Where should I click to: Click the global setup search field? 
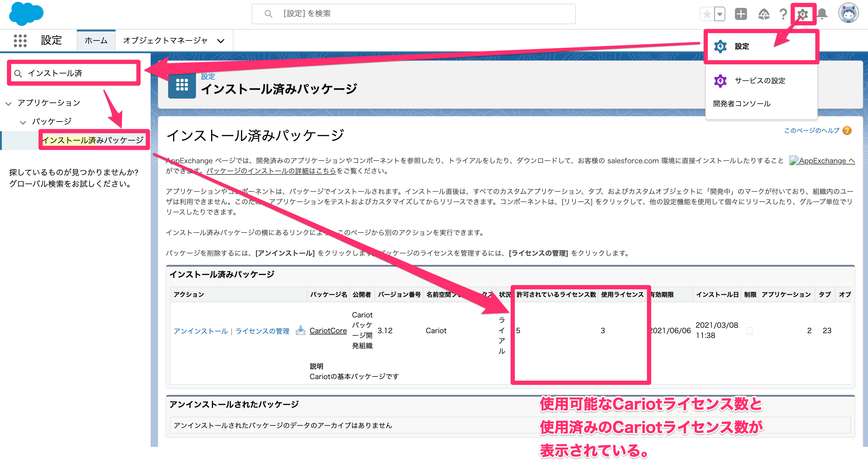[x=413, y=14]
